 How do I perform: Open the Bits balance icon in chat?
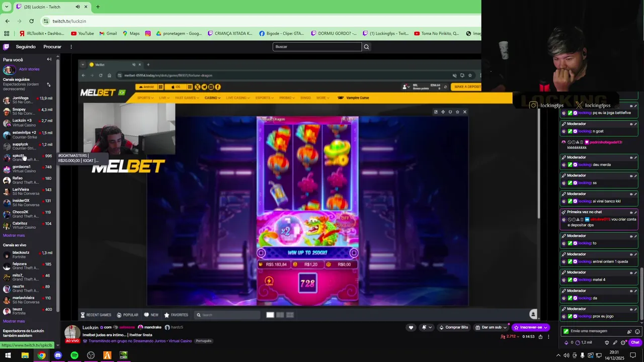[567, 342]
